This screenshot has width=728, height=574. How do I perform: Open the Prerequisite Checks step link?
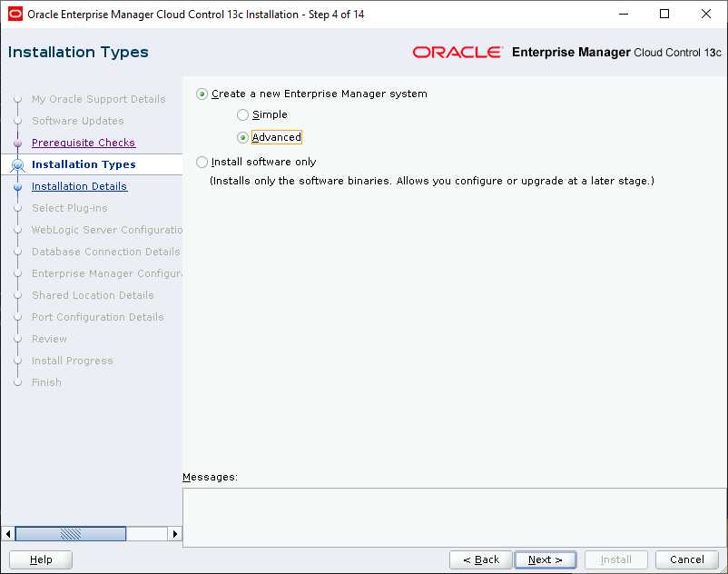coord(84,143)
